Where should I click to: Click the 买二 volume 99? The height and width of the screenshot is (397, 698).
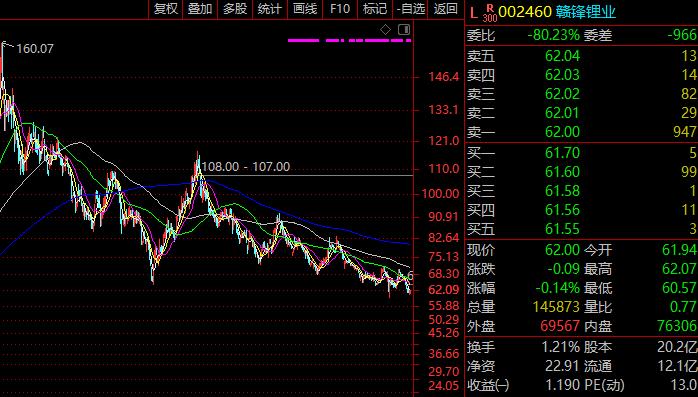689,172
